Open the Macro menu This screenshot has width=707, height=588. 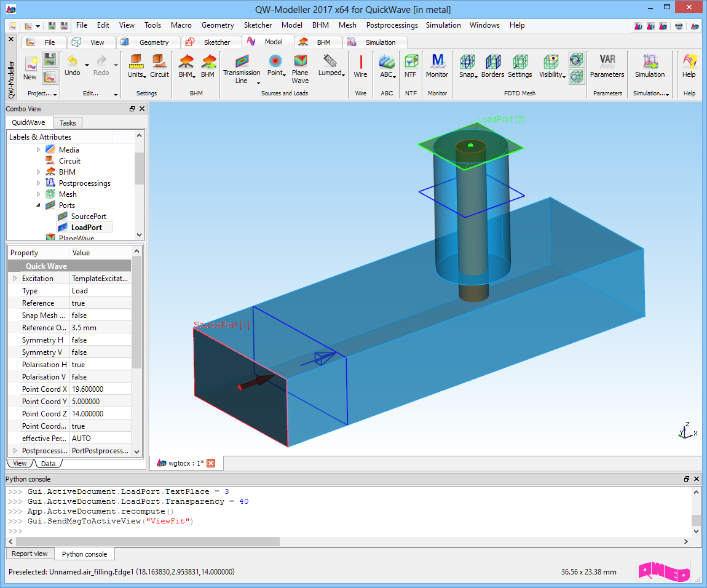181,25
